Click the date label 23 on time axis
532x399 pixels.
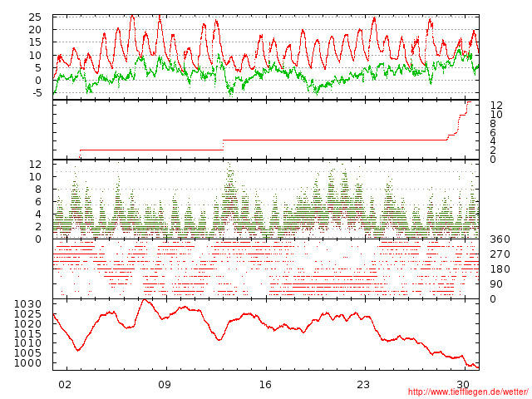(x=363, y=385)
